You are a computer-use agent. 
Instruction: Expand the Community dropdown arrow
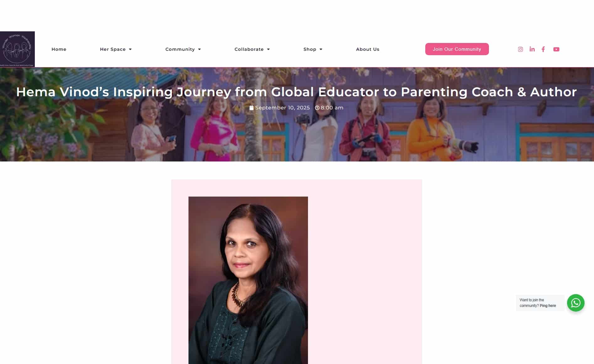(x=199, y=49)
